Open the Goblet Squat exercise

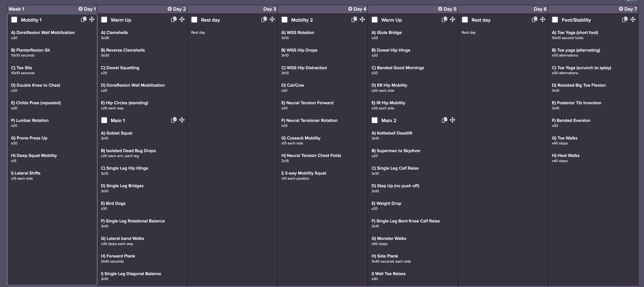click(116, 133)
